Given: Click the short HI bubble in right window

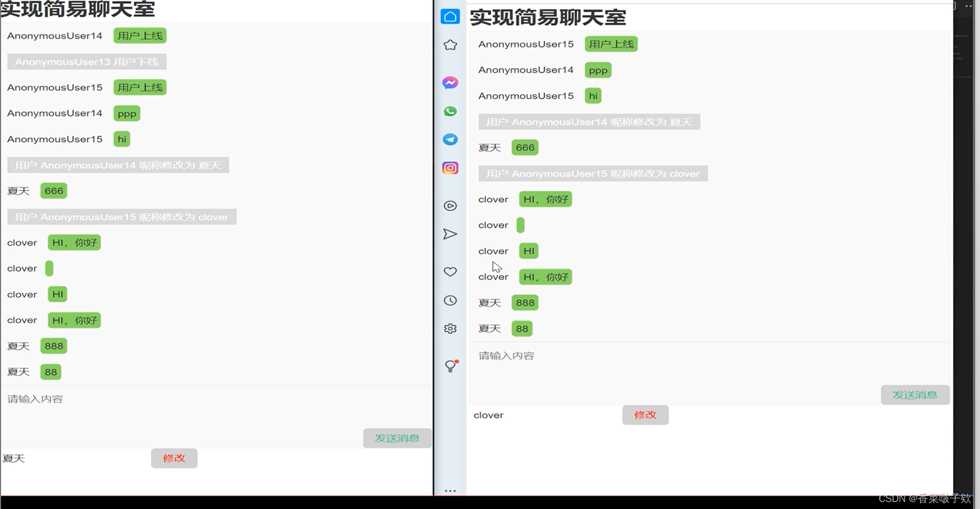Looking at the screenshot, I should click(529, 251).
